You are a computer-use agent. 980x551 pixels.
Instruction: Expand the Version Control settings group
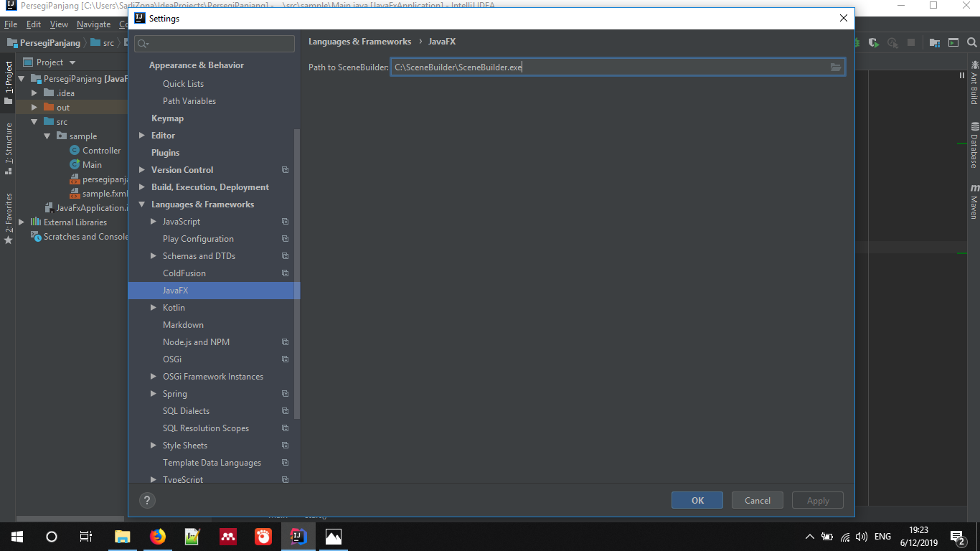[x=142, y=170]
